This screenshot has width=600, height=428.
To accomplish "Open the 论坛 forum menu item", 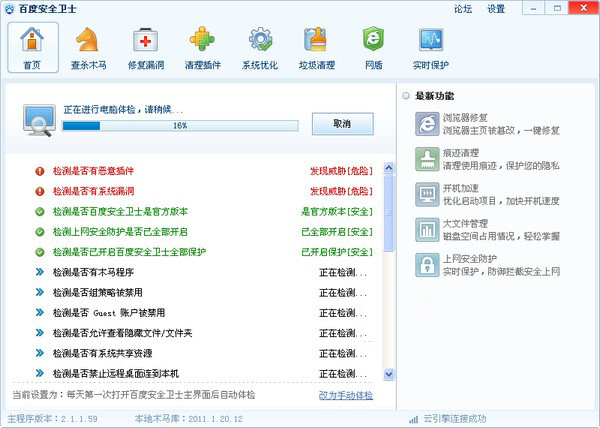I will coord(462,9).
